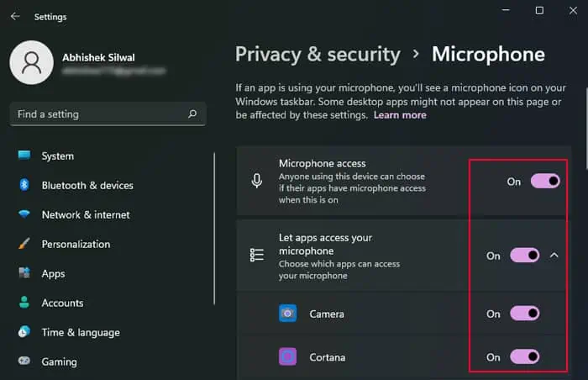Open the Learn more link
Viewport: 588px width, 380px height.
pyautogui.click(x=400, y=115)
